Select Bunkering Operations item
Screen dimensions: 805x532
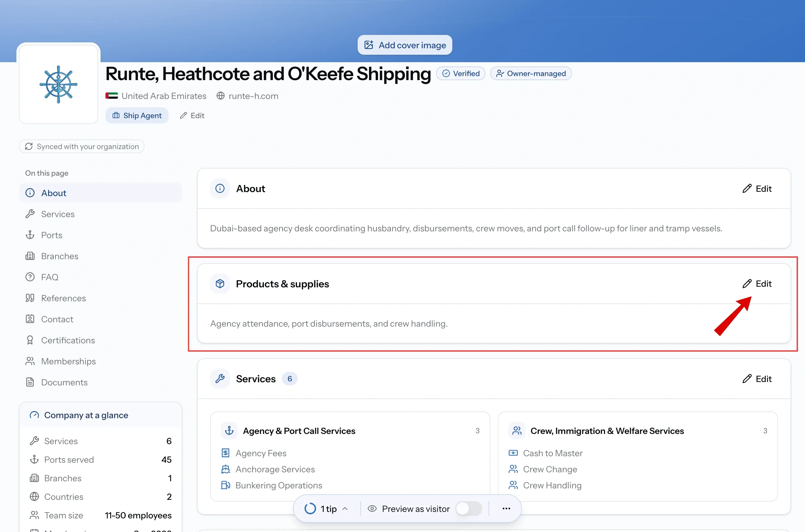click(272, 486)
